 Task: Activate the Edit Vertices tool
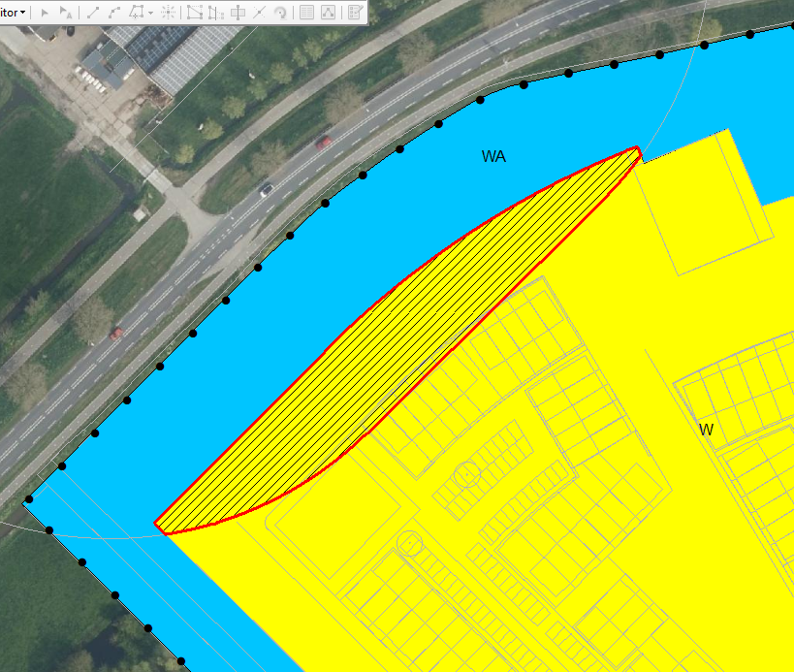[x=195, y=13]
